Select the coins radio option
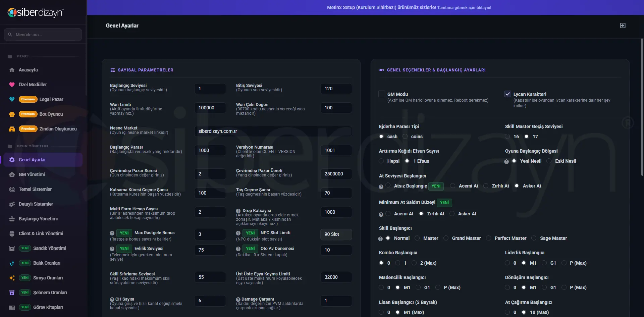 click(x=405, y=137)
